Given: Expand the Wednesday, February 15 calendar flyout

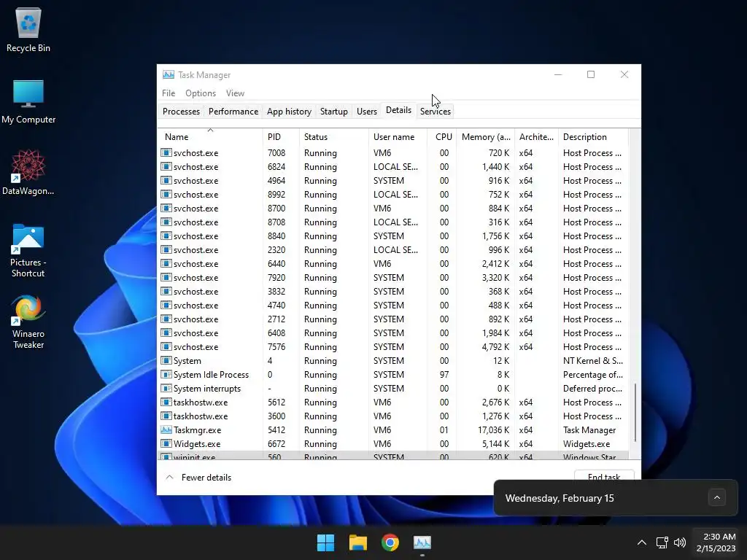Looking at the screenshot, I should click(x=717, y=498).
